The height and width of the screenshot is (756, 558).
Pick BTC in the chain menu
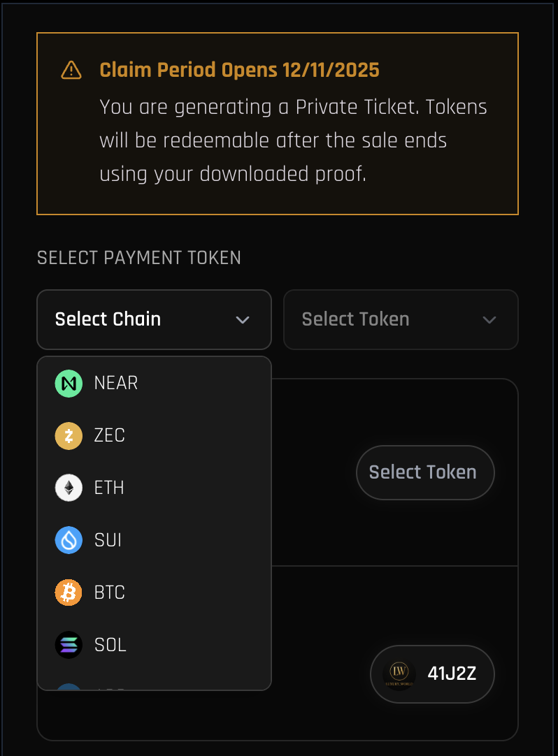coord(110,593)
